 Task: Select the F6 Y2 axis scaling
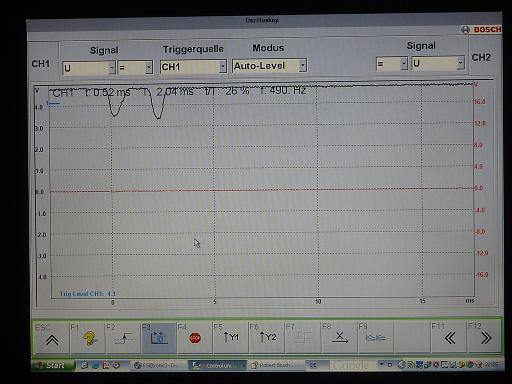click(267, 337)
